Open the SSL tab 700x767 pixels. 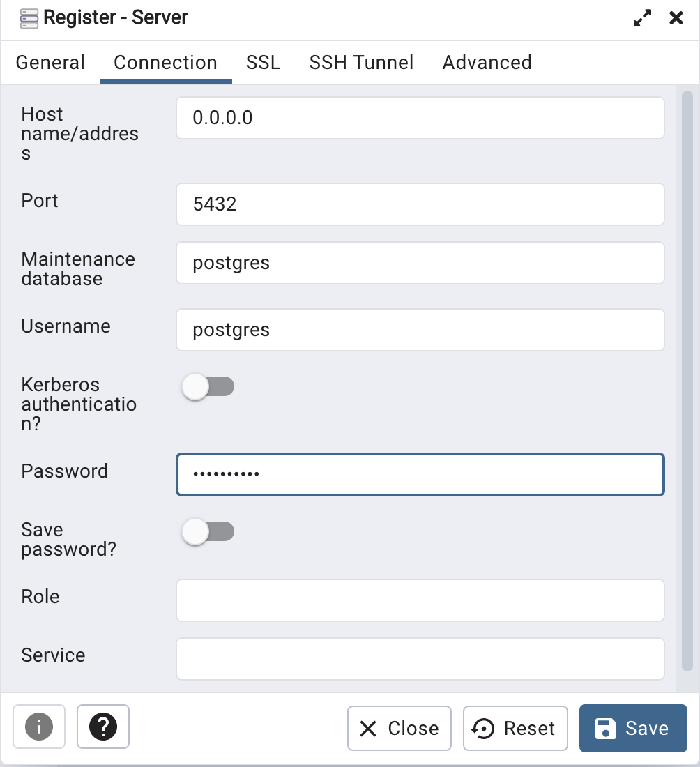coord(263,63)
